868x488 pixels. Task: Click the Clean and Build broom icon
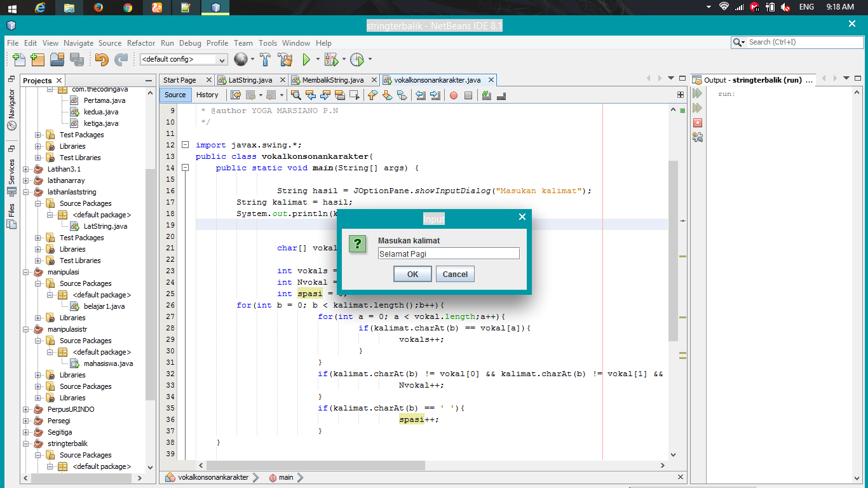285,60
